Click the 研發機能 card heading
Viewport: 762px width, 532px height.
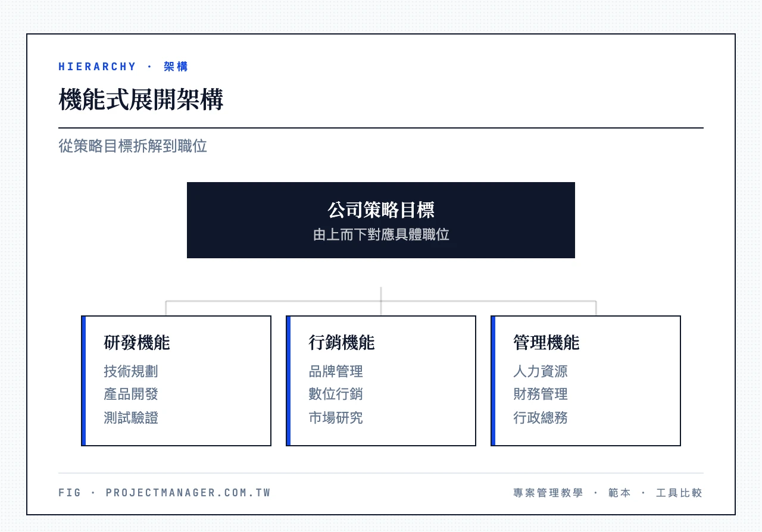click(137, 343)
